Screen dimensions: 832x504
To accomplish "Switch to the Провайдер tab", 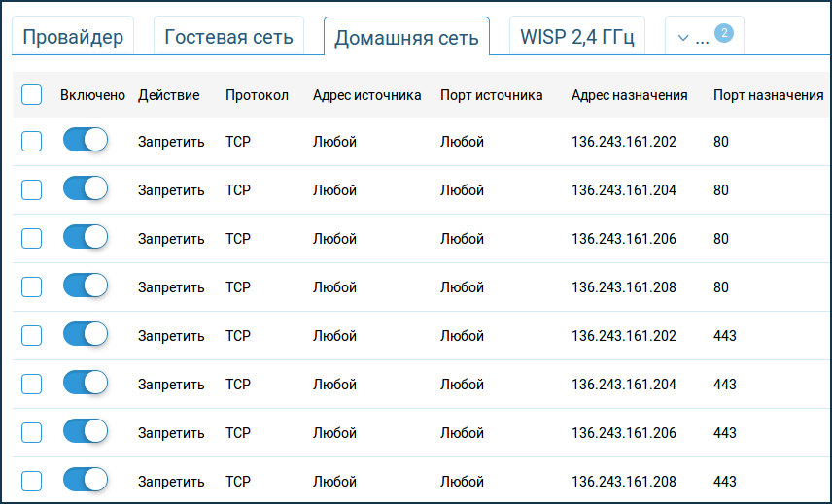I will [x=73, y=37].
